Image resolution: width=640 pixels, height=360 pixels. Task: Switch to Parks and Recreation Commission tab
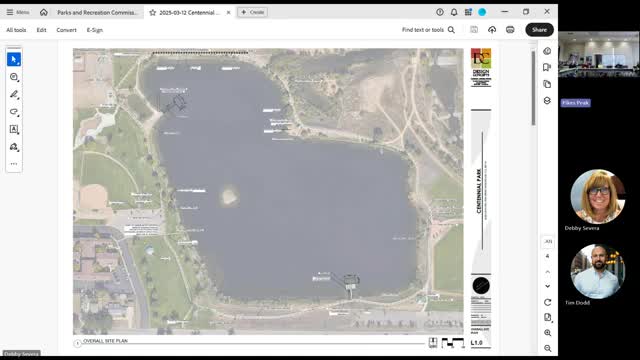click(x=97, y=13)
